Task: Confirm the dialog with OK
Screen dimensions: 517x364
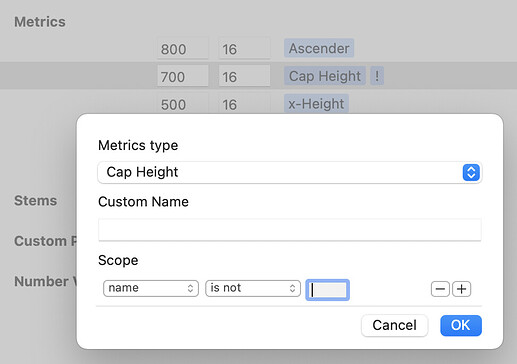Action: [461, 325]
